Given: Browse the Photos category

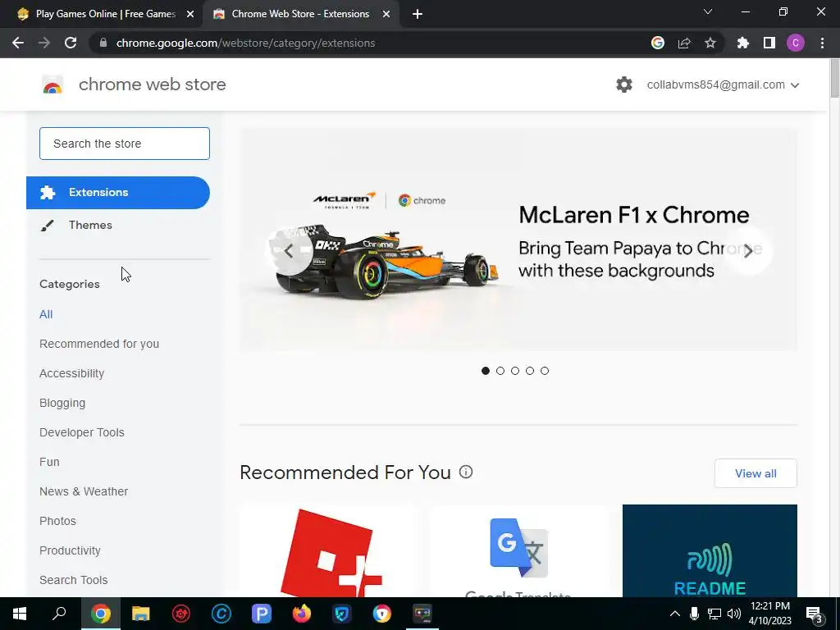Looking at the screenshot, I should click(x=58, y=521).
